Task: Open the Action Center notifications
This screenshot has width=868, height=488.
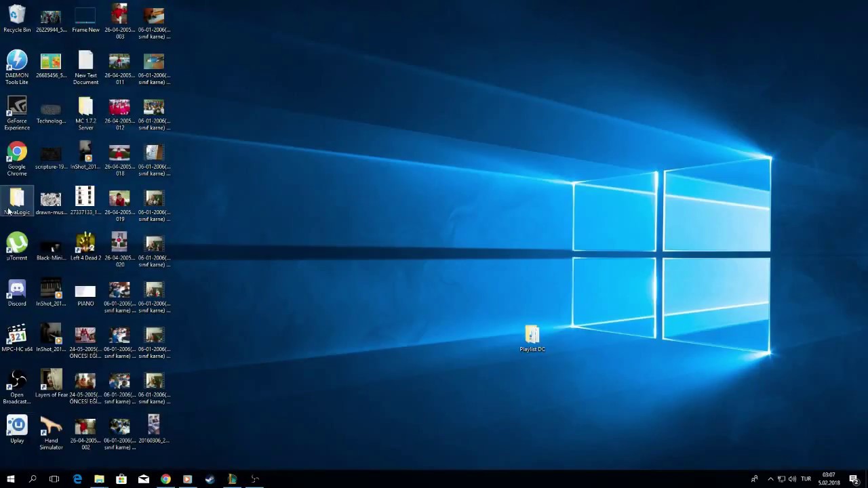Action: click(854, 479)
